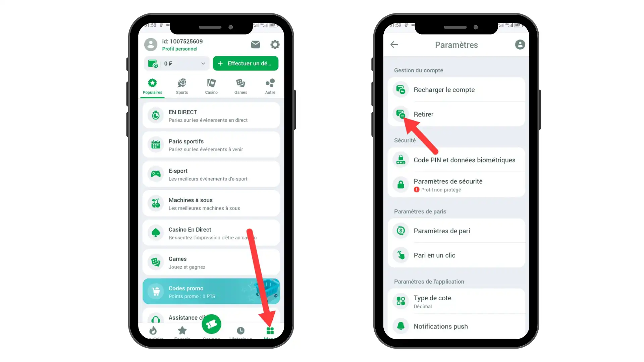Tap the Recharger le compte deposit icon
The image size is (644, 362).
400,90
